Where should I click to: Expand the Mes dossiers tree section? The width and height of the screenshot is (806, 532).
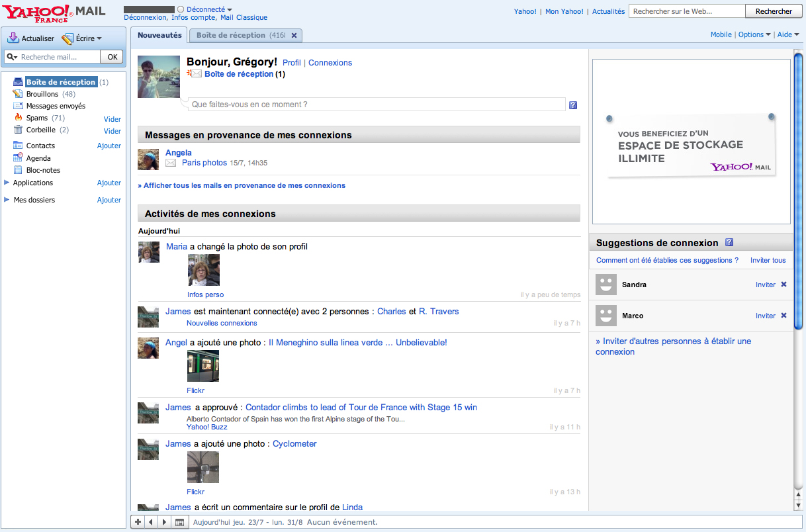point(7,200)
